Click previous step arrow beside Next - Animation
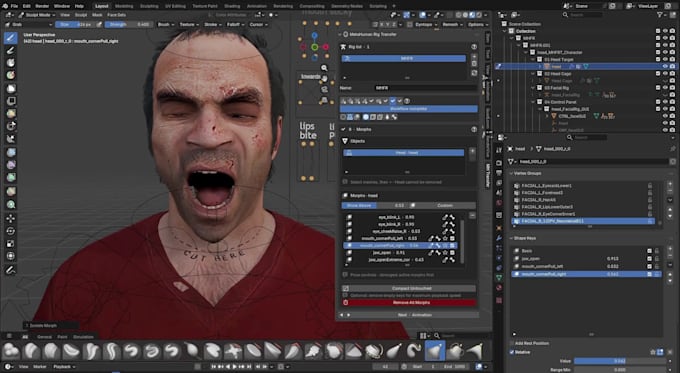Viewport: 680px width, 373px height. [x=342, y=315]
